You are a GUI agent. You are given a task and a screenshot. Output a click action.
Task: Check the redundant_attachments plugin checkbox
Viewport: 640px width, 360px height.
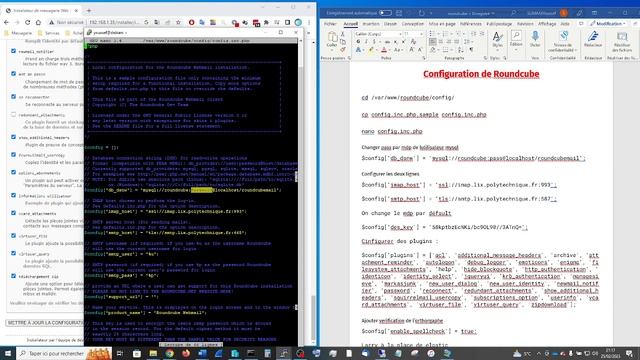(13, 114)
